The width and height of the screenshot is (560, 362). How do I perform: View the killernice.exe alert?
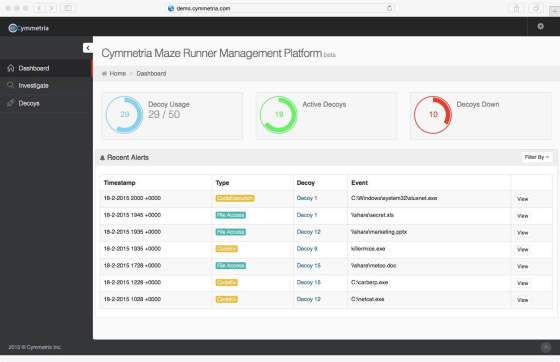(522, 249)
